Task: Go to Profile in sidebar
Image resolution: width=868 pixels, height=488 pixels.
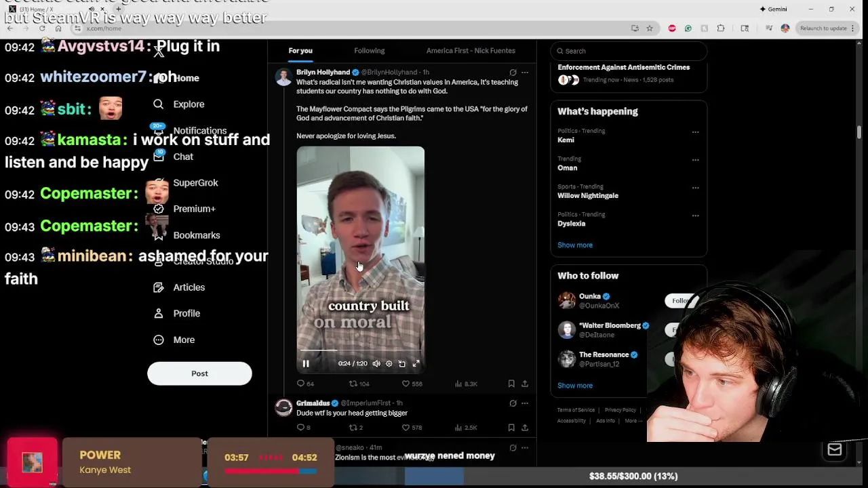Action: point(177,314)
